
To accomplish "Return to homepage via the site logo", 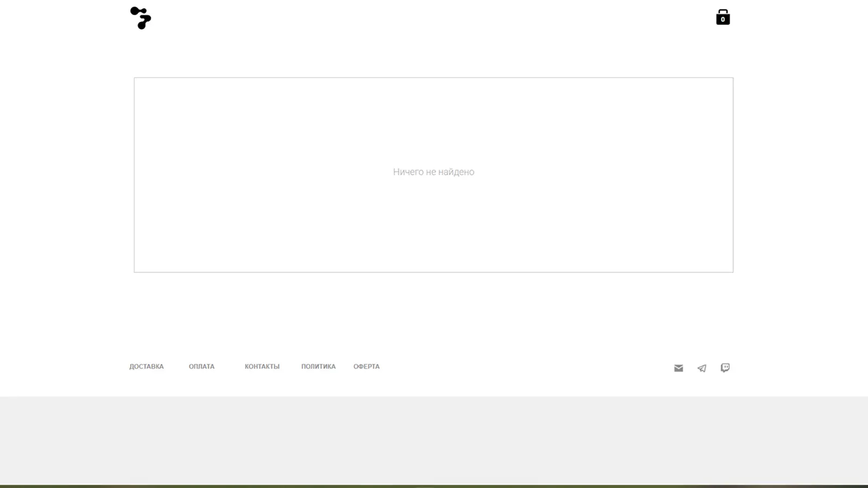I will point(141,18).
